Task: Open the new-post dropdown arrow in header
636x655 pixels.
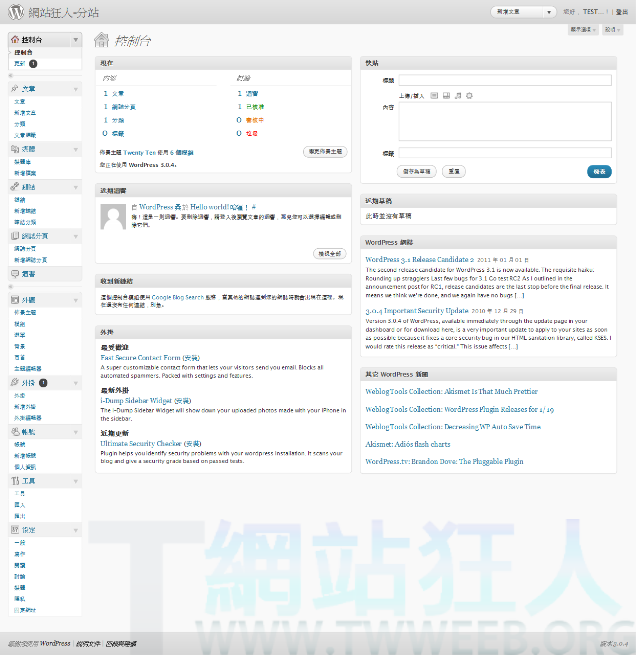Action: coord(549,12)
